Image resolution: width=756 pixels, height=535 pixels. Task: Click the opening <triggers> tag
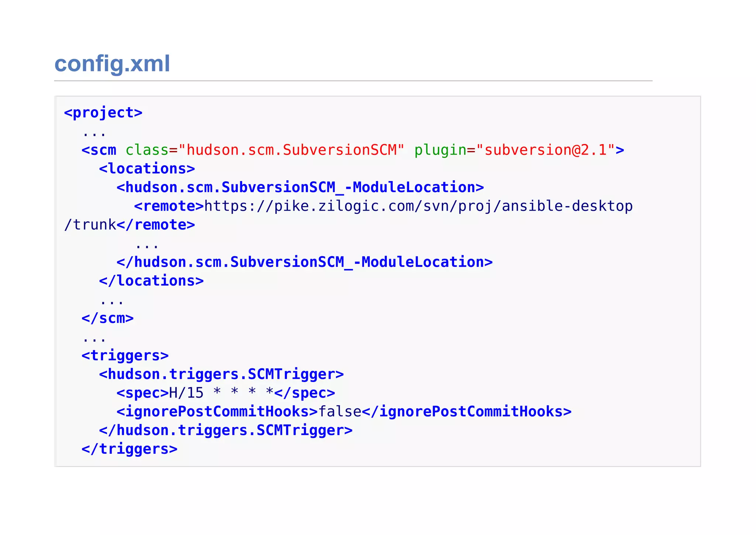[x=125, y=355]
